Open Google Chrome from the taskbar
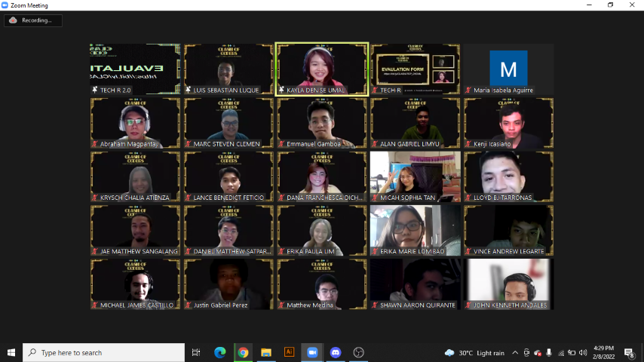 (243, 352)
